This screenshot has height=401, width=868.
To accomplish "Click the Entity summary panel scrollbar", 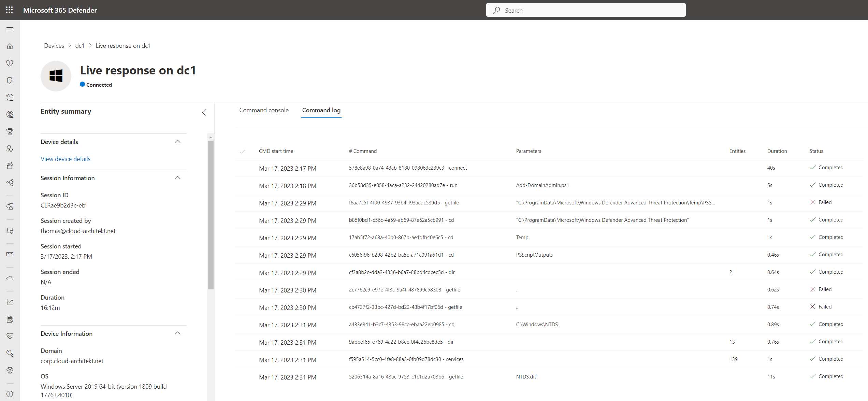I will [x=211, y=215].
